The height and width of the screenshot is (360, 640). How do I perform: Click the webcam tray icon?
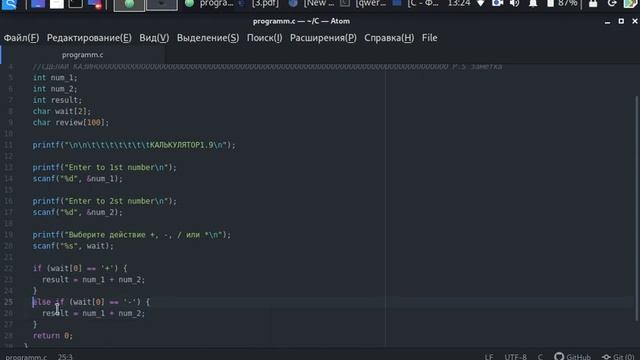click(x=497, y=4)
